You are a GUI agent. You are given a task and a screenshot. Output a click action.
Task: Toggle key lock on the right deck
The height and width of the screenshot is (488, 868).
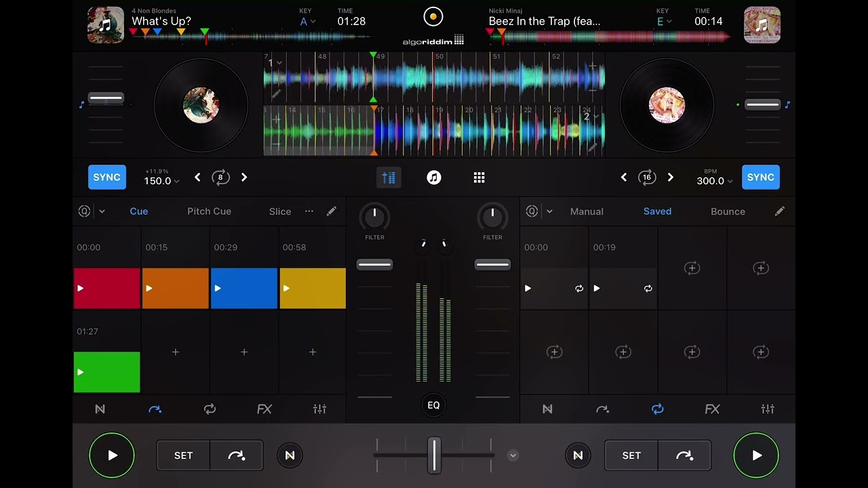787,105
